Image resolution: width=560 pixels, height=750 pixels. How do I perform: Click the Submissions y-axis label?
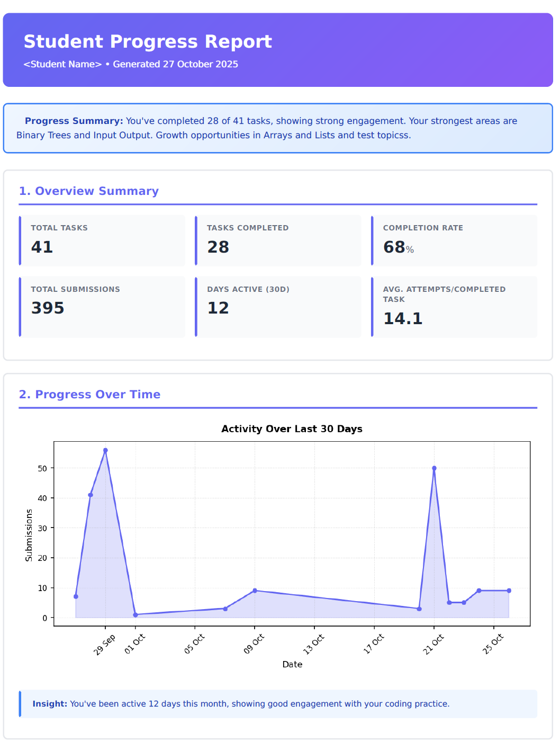point(29,535)
